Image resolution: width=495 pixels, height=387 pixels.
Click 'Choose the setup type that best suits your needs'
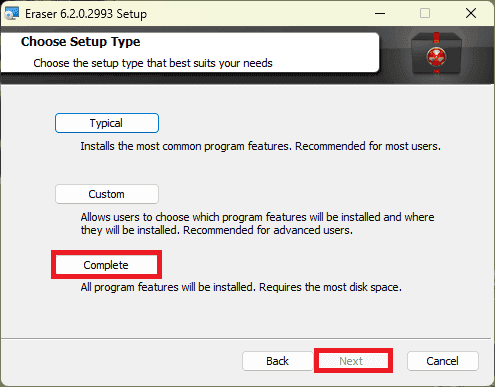(x=153, y=63)
